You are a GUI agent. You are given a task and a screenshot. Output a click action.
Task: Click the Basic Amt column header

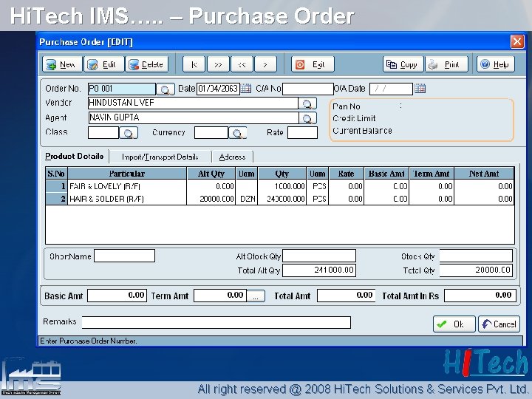pos(386,174)
